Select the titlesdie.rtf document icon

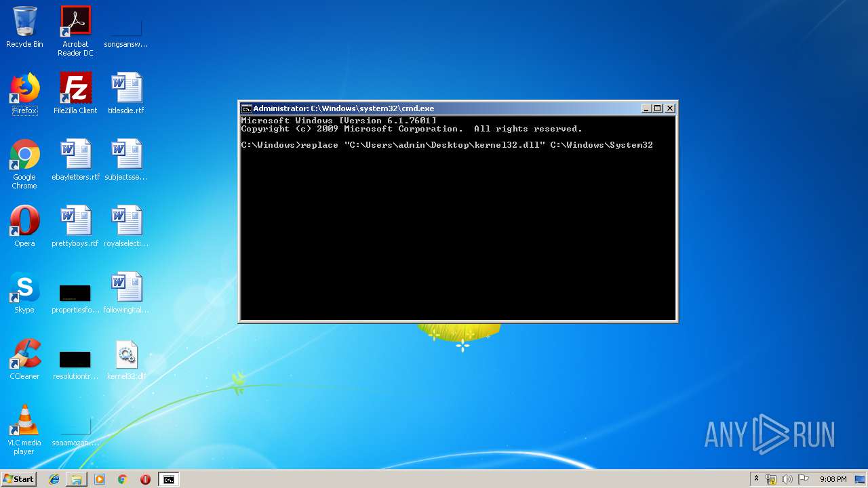126,94
